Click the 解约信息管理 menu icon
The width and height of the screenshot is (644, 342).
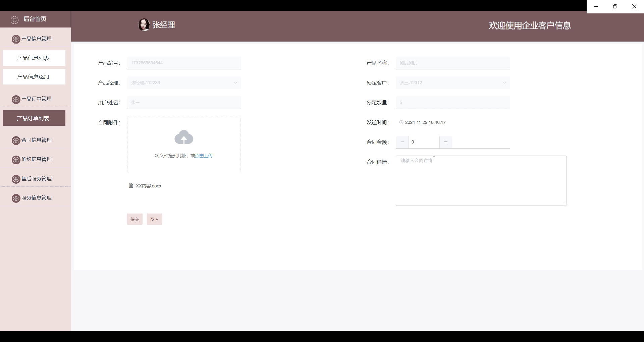[x=16, y=160]
